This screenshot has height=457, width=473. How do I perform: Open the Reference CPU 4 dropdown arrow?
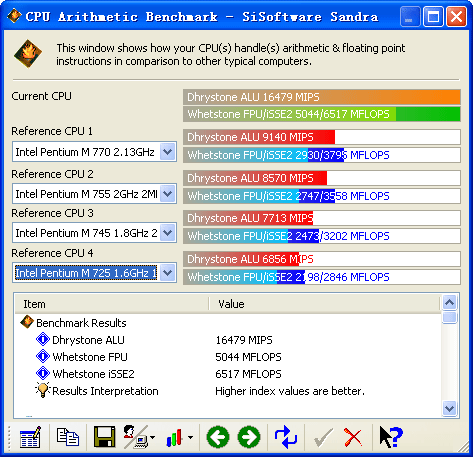click(168, 273)
